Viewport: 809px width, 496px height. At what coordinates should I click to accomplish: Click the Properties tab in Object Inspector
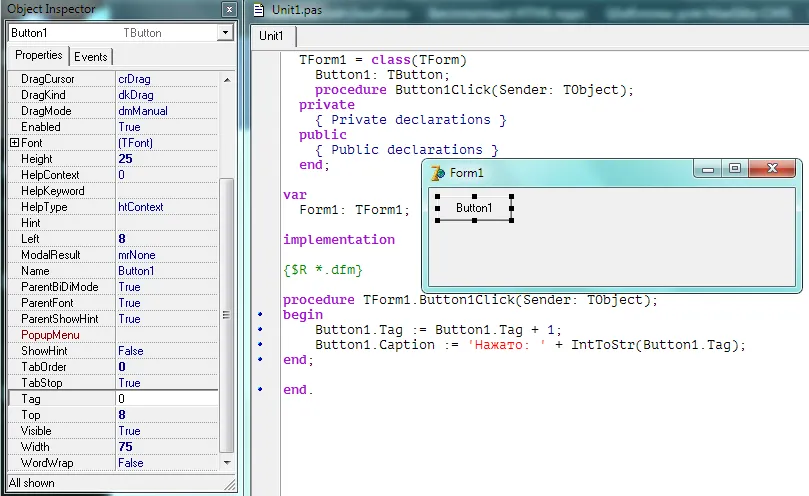39,56
